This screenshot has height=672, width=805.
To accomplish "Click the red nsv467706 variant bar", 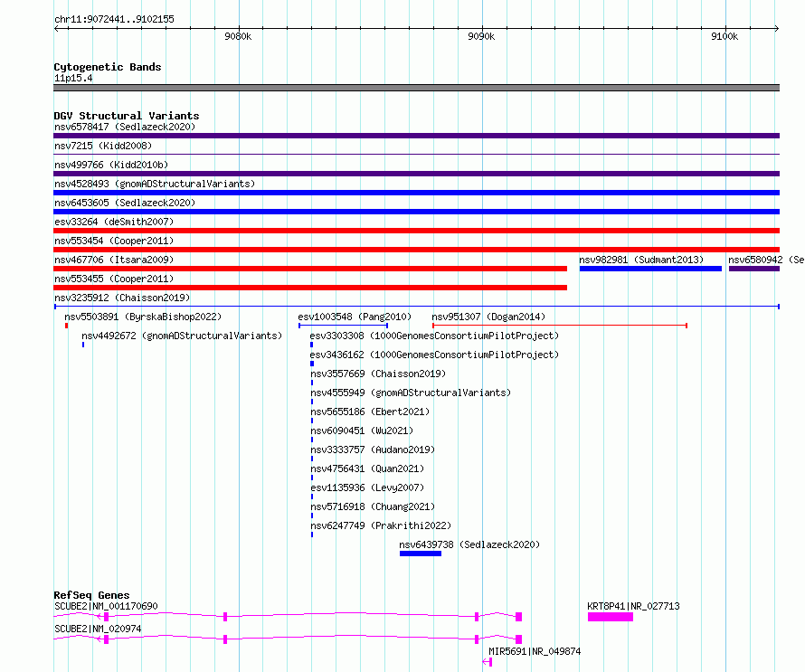I will coord(310,269).
